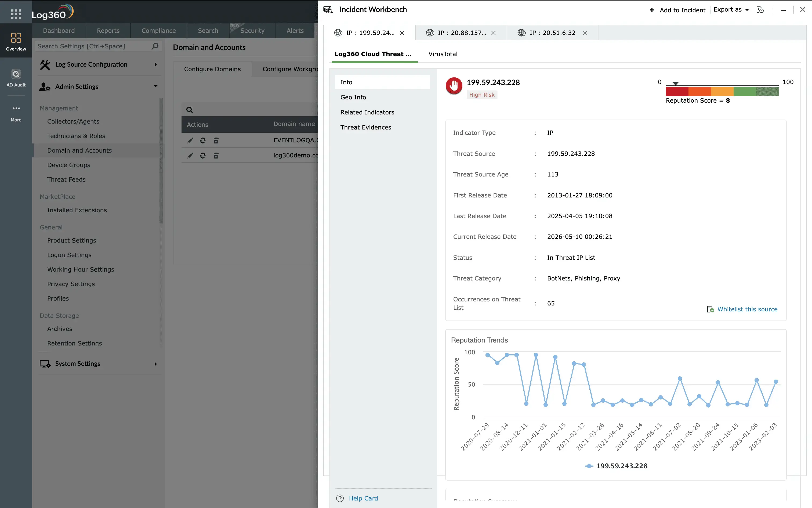
Task: Open the More sidebar menu
Action: pyautogui.click(x=16, y=114)
